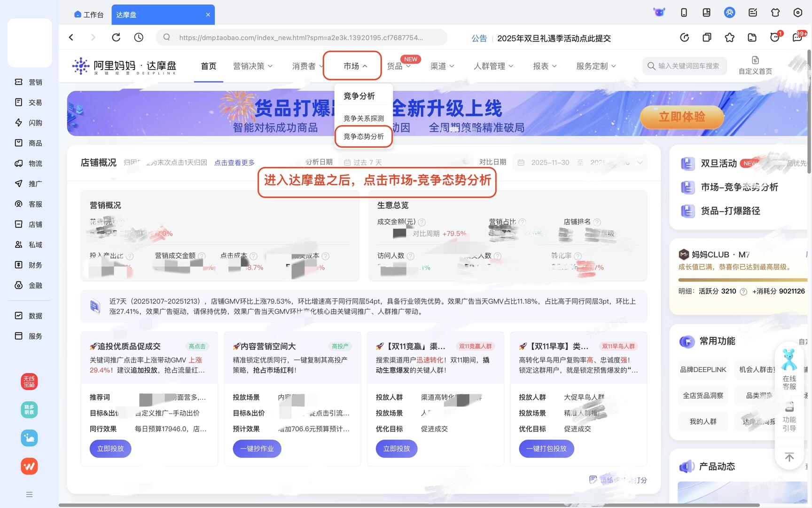Open 物流 in the left sidebar
This screenshot has width=812, height=508.
pyautogui.click(x=29, y=163)
